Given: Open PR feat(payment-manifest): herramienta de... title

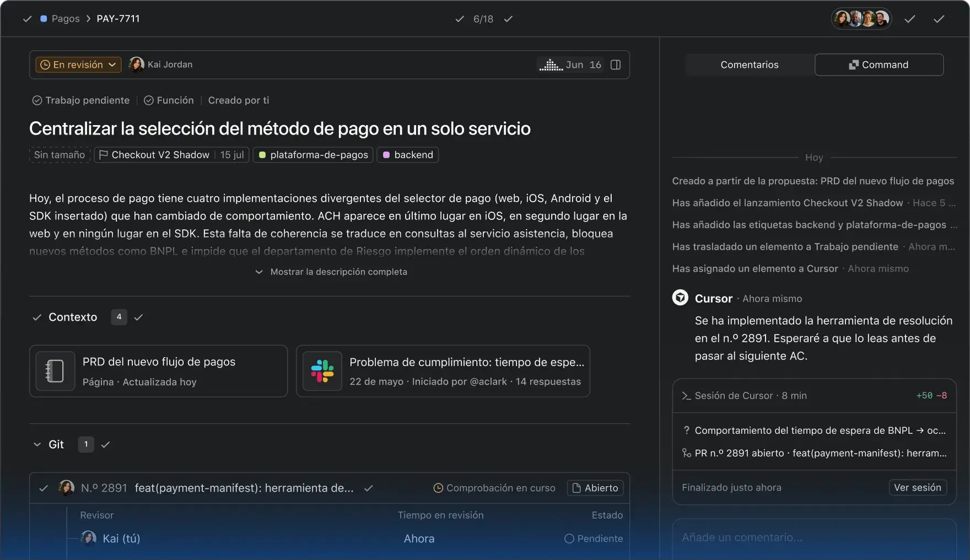Looking at the screenshot, I should click(244, 488).
